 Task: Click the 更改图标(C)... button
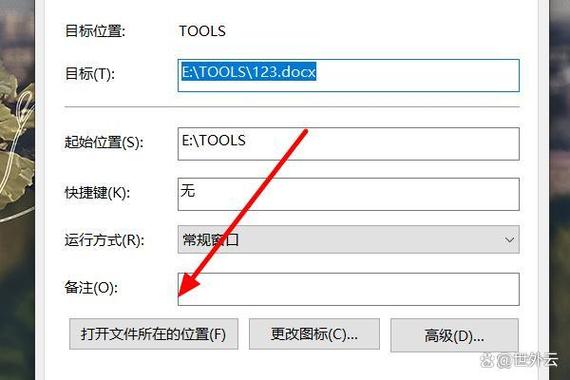click(314, 334)
